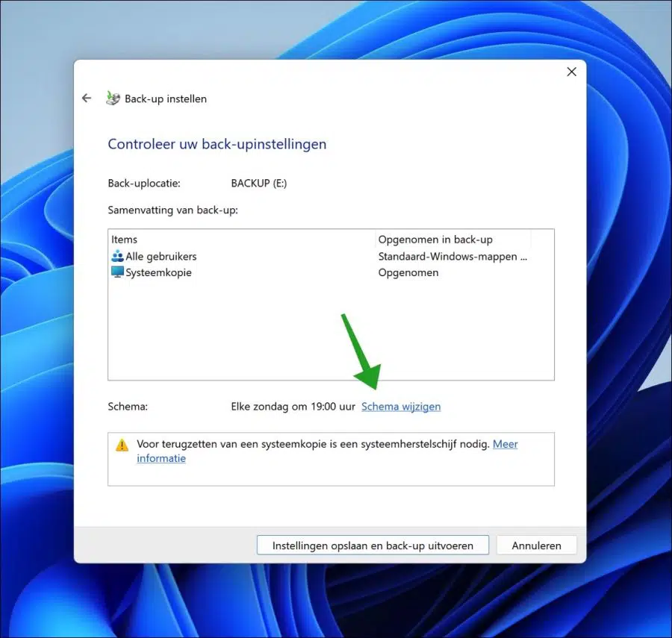
Task: Close the Back-up instellen dialog
Action: click(x=572, y=72)
